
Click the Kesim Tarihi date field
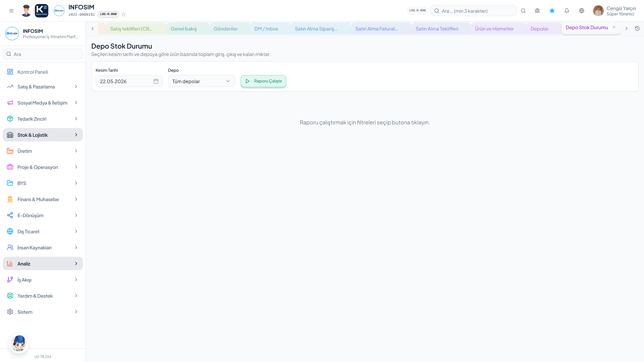pyautogui.click(x=129, y=81)
